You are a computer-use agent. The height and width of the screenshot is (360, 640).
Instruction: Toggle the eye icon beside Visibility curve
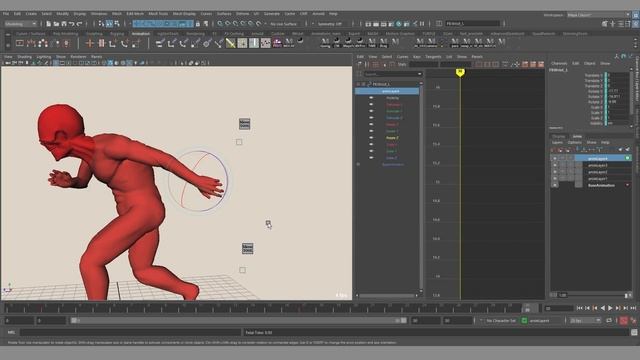pos(371,98)
